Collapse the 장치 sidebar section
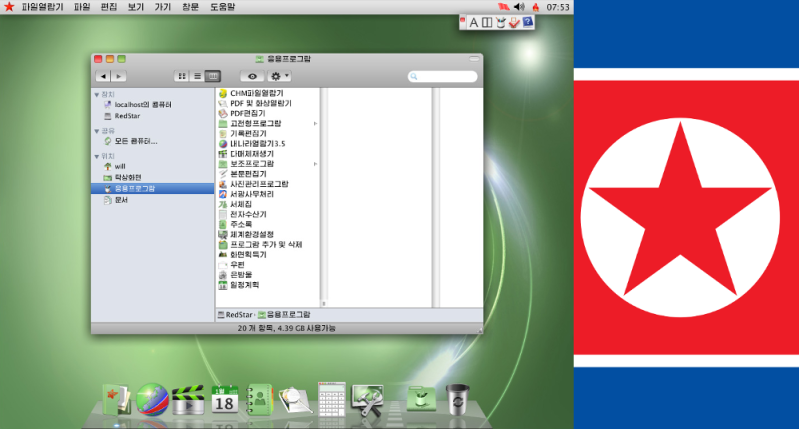Screen dimensions: 799x429 [97, 94]
